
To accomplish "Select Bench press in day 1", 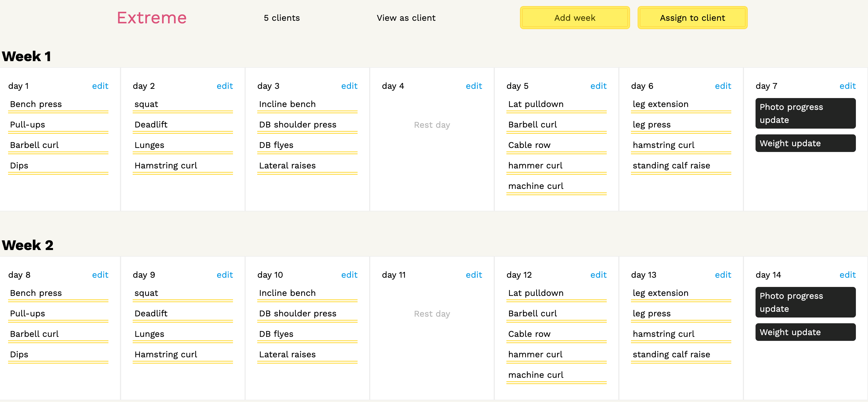I will pyautogui.click(x=36, y=104).
